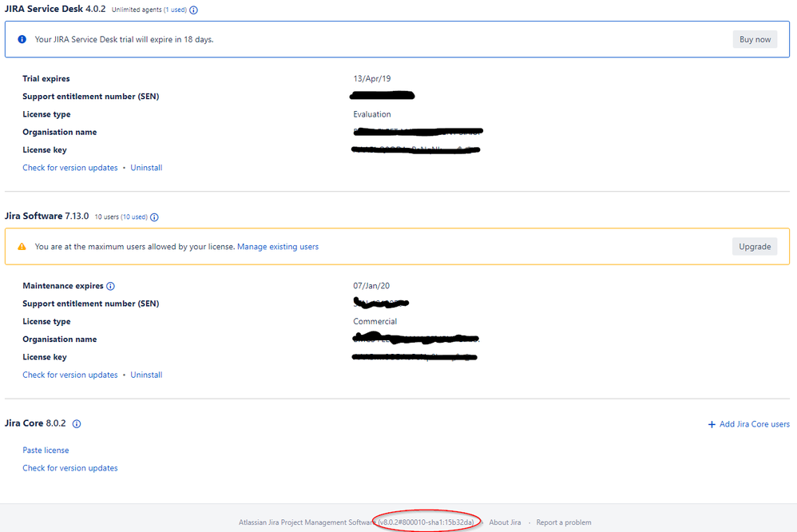Click the Commercial license type value
This screenshot has width=797, height=532.
coord(375,321)
